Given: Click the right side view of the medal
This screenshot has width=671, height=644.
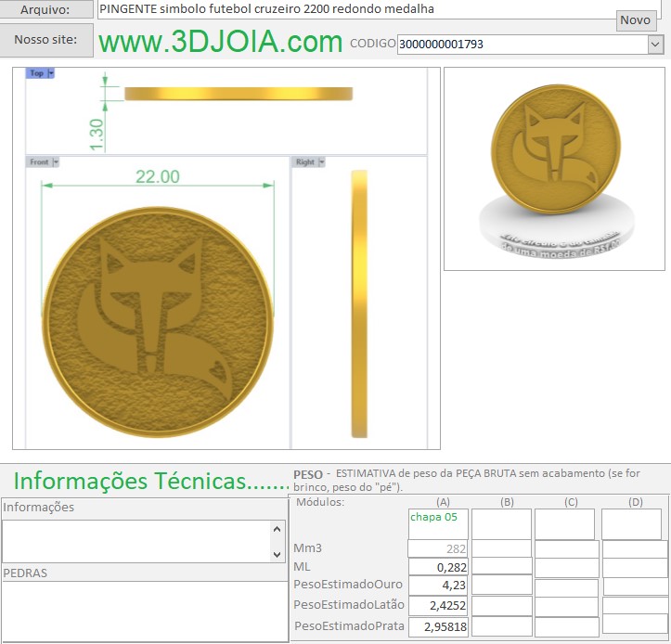Looking at the screenshot, I should (359, 303).
